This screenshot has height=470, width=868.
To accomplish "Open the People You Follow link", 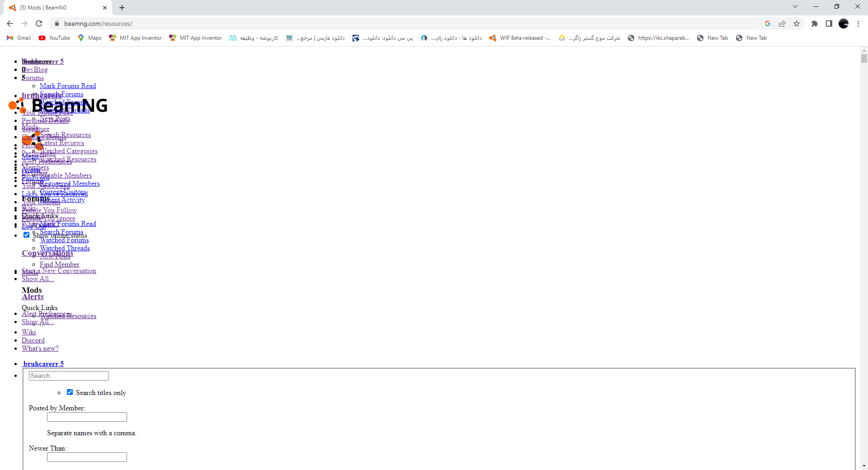I will tap(49, 210).
